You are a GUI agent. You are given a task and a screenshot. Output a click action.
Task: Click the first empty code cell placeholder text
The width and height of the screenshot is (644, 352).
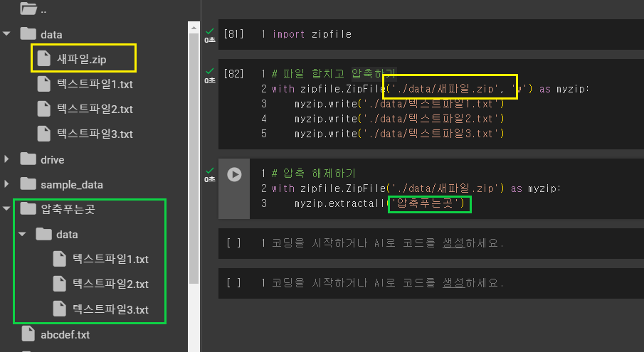tap(387, 243)
